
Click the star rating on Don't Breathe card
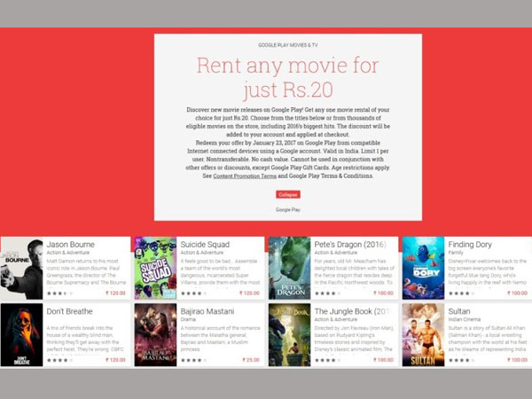click(60, 360)
